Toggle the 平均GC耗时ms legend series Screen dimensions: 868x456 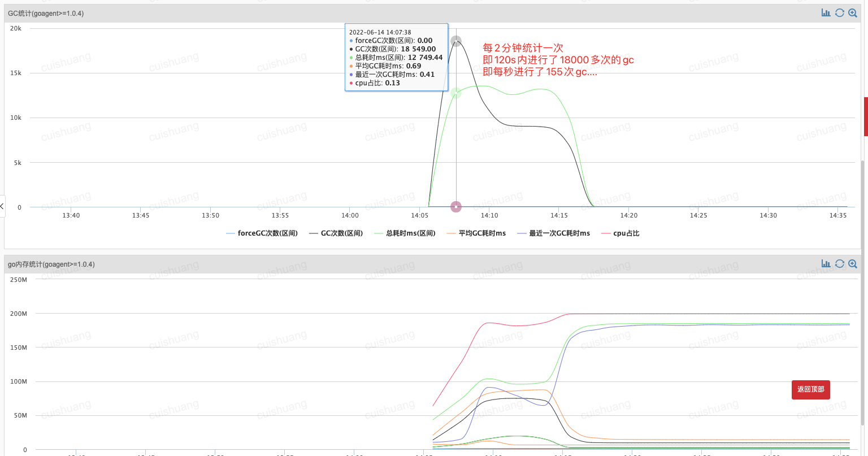[476, 233]
